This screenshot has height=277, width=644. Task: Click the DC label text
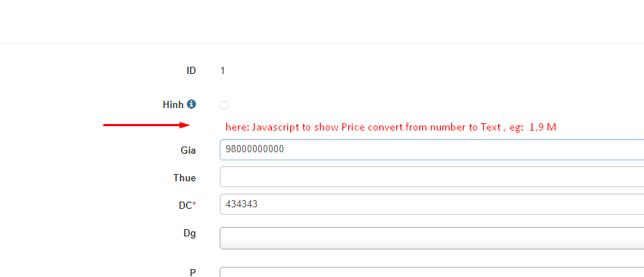(185, 206)
